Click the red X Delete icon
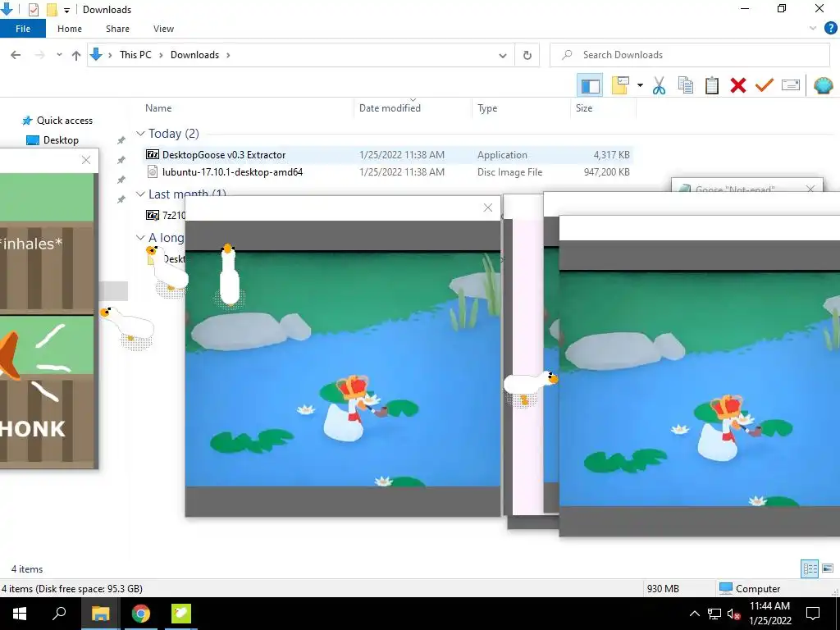840x630 pixels. coord(738,85)
